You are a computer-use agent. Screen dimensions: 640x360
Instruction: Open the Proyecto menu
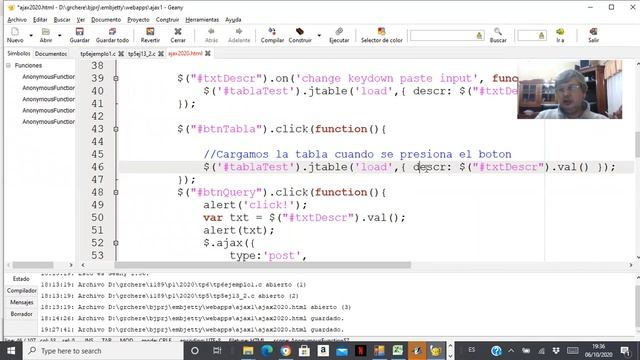coord(138,20)
